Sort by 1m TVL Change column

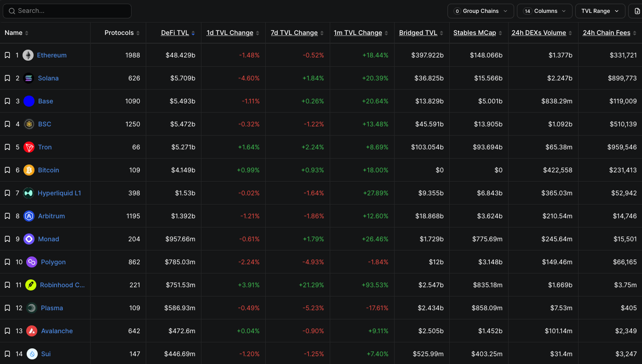coord(361,33)
